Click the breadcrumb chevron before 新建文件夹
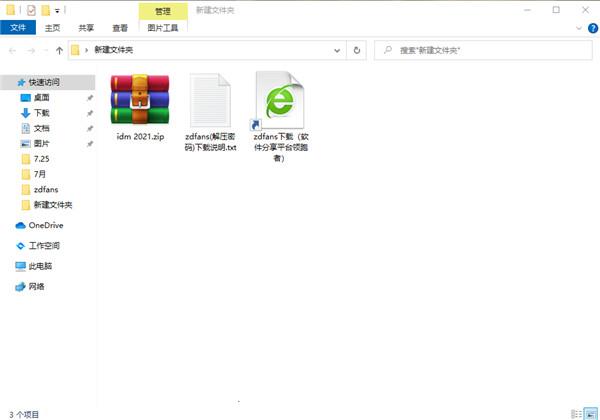The width and height of the screenshot is (600, 420). click(x=86, y=50)
